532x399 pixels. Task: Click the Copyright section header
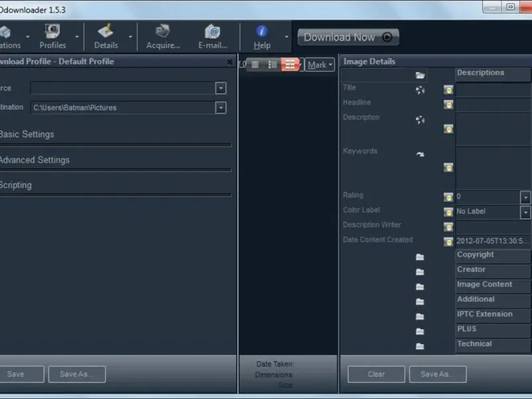[493, 256]
